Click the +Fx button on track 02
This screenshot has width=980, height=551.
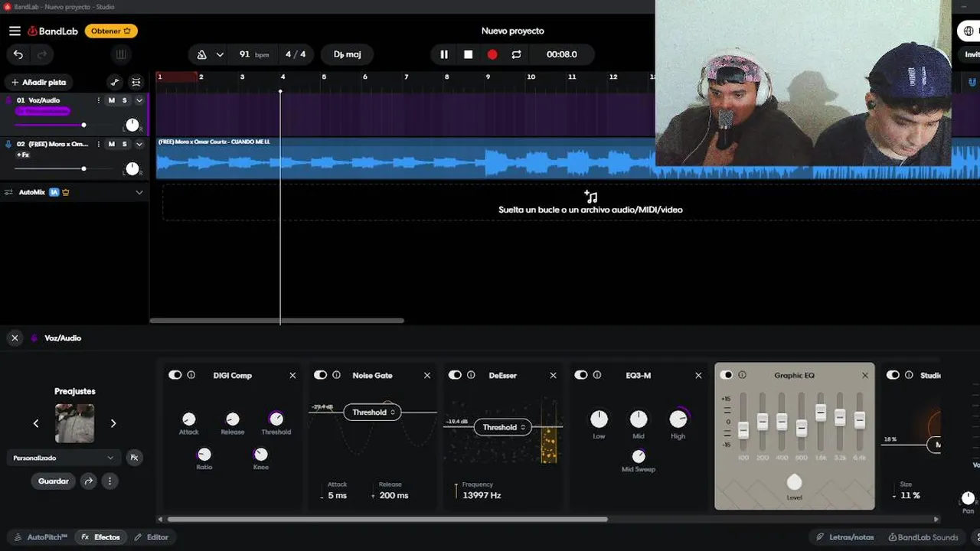pyautogui.click(x=23, y=155)
